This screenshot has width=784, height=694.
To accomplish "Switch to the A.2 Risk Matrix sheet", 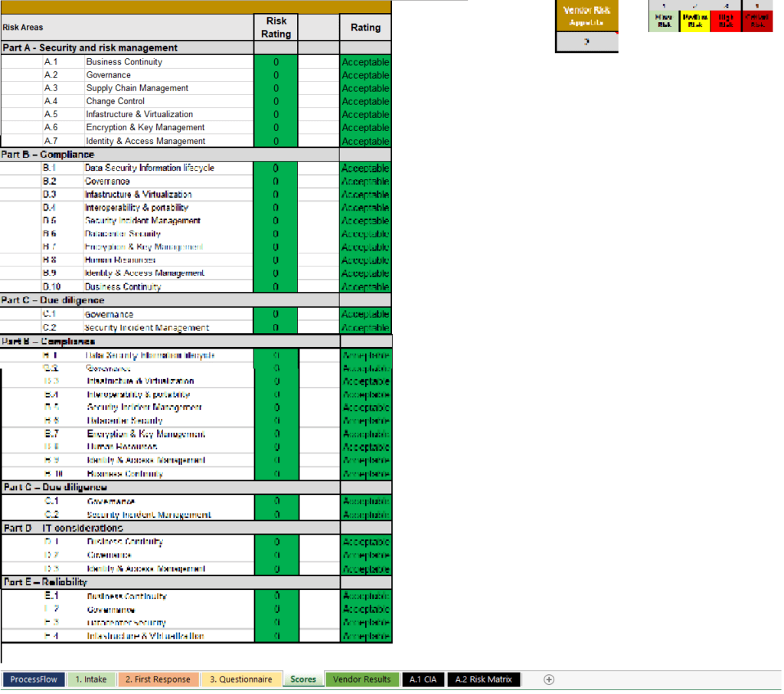I will pyautogui.click(x=483, y=679).
